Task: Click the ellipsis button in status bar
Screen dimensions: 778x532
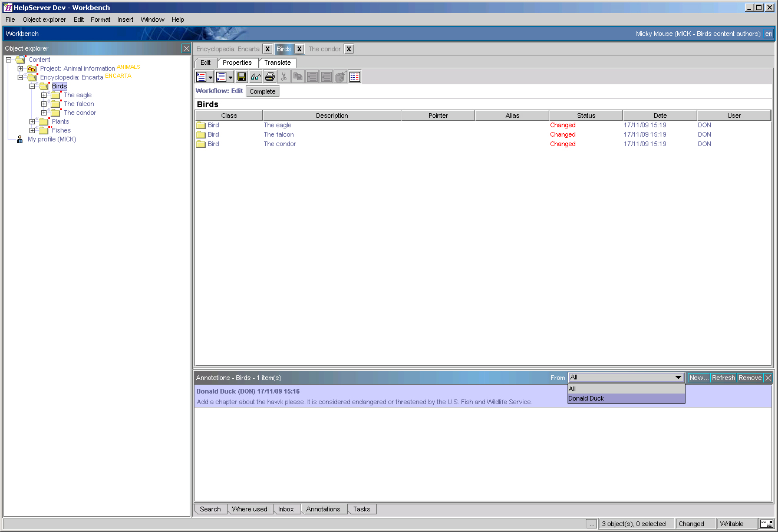Action: click(592, 524)
